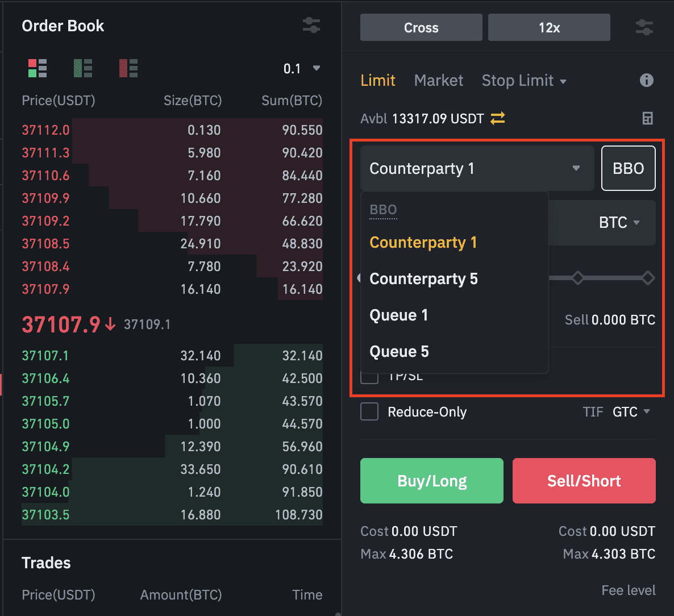Click the green Buy/Long button
This screenshot has height=616, width=674.
(431, 481)
